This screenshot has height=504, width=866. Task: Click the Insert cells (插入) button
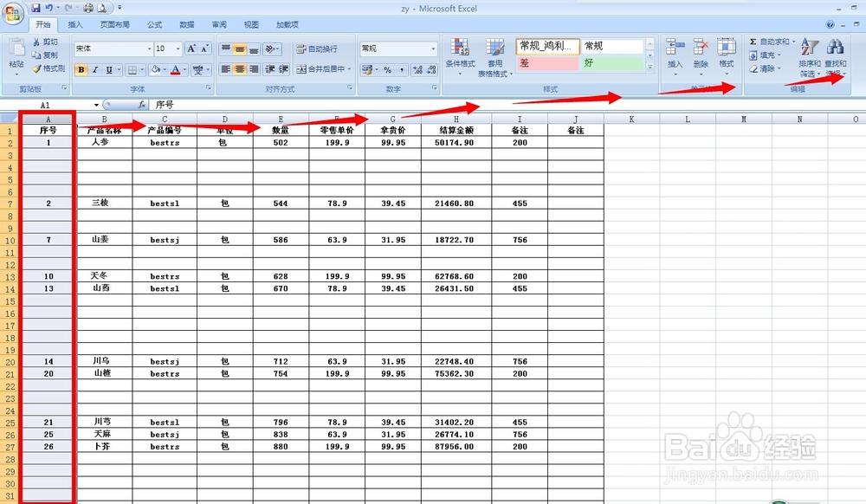click(x=675, y=57)
